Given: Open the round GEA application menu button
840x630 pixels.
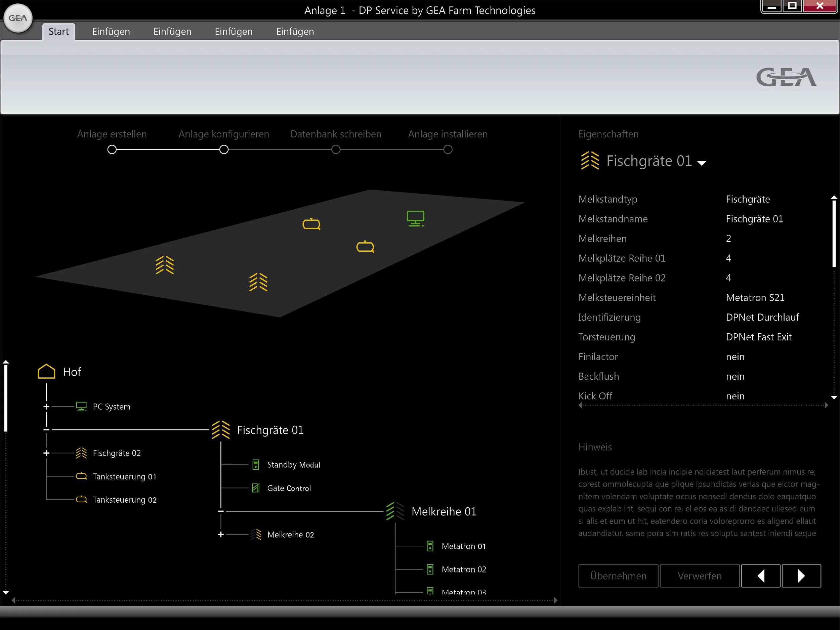Looking at the screenshot, I should click(18, 18).
